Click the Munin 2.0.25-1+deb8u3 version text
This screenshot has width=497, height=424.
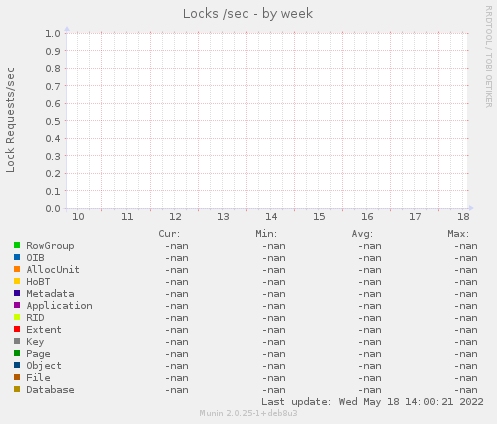[248, 413]
